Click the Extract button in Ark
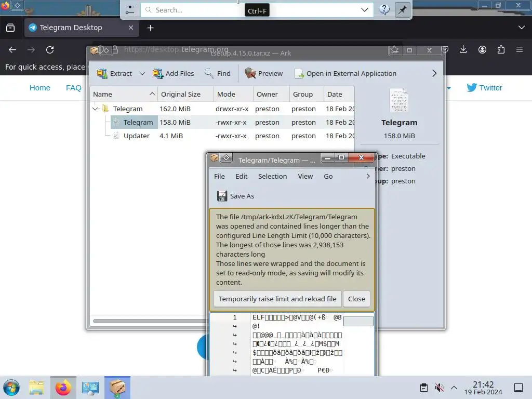532x399 pixels. pyautogui.click(x=114, y=73)
